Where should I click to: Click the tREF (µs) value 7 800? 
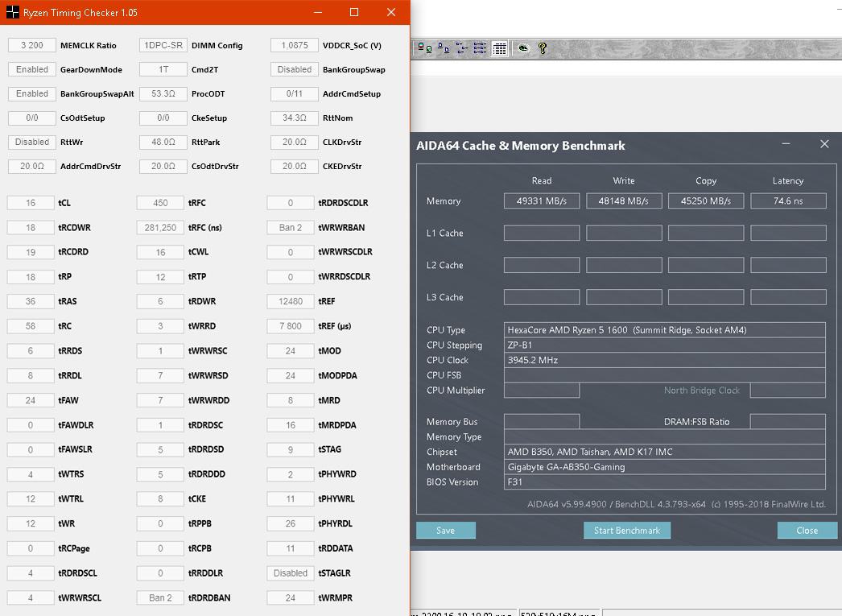click(x=291, y=326)
